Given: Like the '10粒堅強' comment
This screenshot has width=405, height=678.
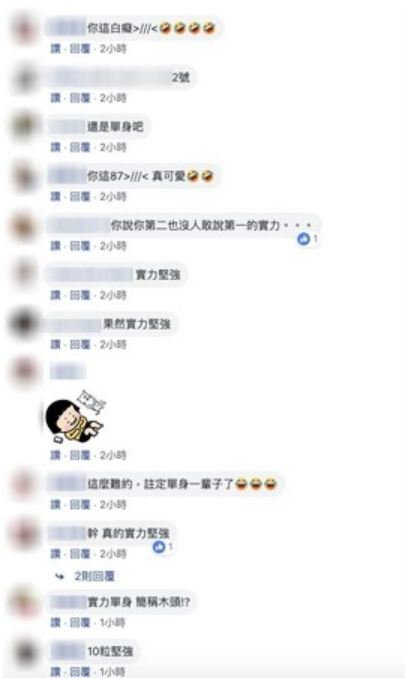Looking at the screenshot, I should click(55, 672).
